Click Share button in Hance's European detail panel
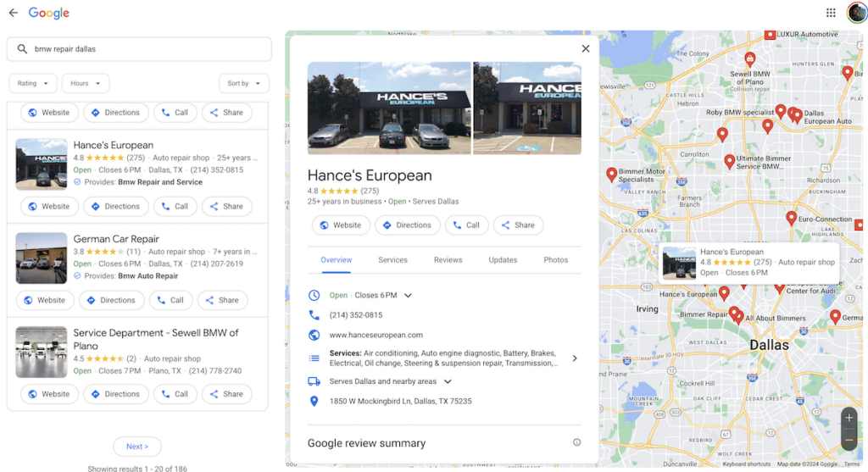 tap(518, 225)
